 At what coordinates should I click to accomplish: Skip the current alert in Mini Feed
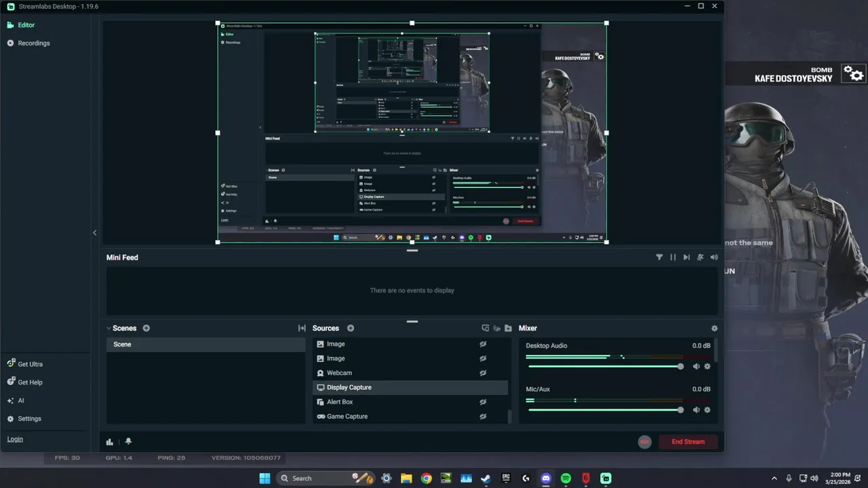pos(686,258)
